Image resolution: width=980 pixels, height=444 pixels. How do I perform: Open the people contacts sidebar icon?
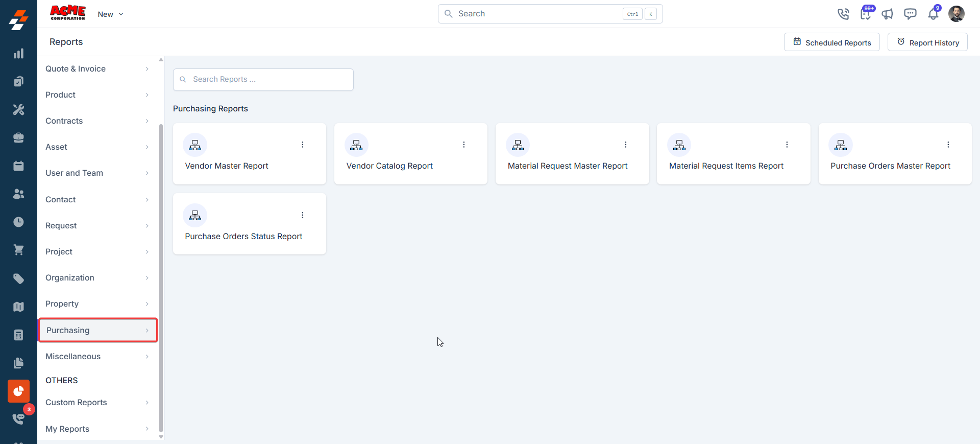pos(18,194)
